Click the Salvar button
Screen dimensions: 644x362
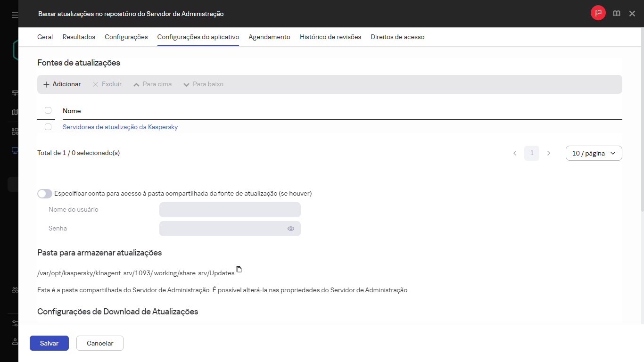click(49, 343)
